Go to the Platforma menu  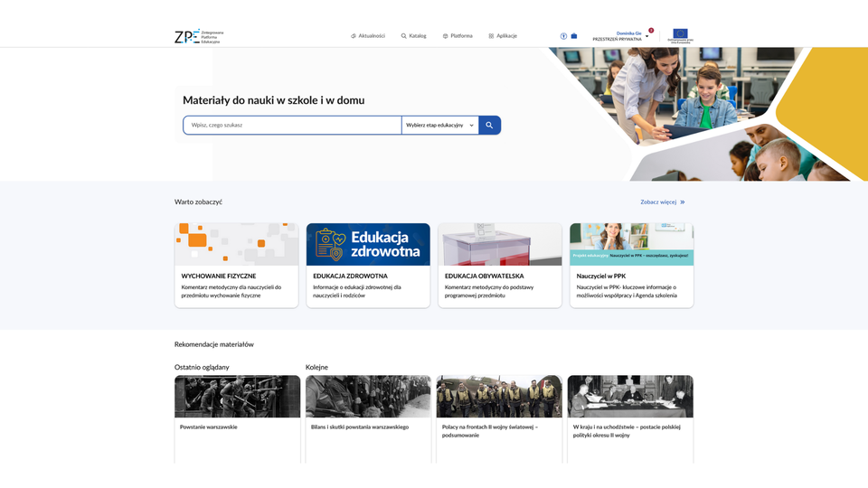pyautogui.click(x=458, y=36)
